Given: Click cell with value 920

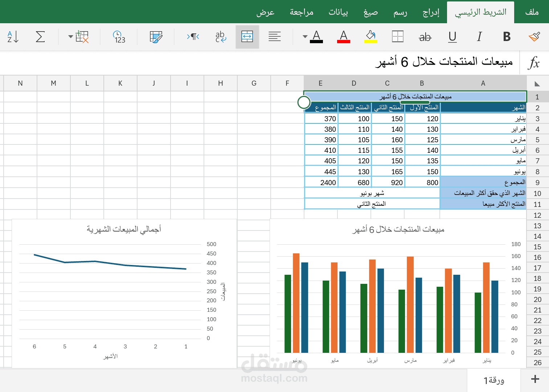Looking at the screenshot, I should tap(388, 183).
